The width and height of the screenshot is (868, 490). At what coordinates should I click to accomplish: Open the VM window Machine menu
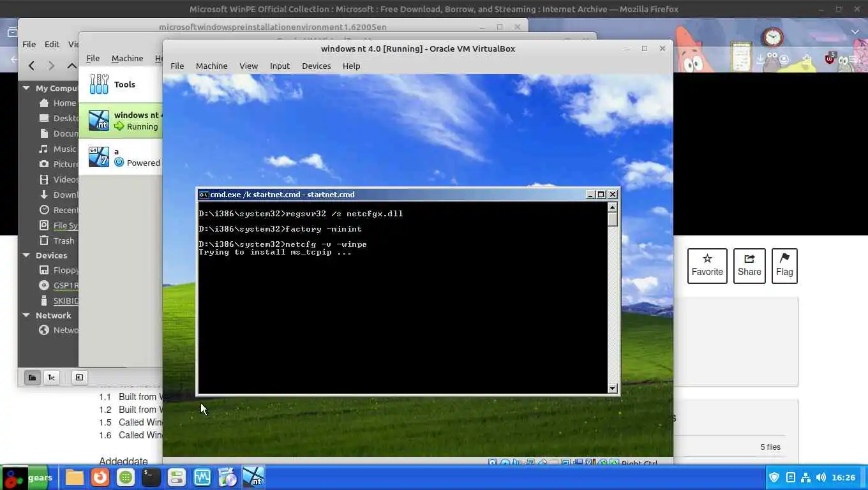(x=211, y=66)
